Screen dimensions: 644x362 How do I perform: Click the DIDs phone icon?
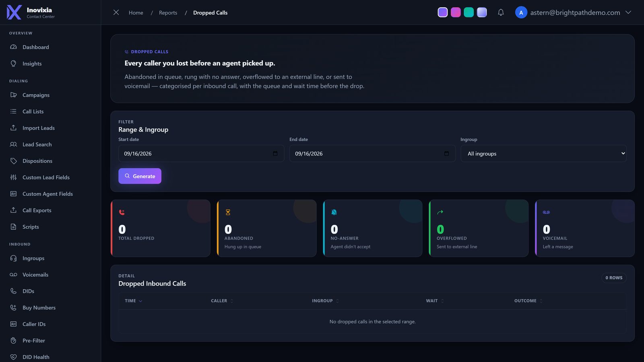[13, 291]
